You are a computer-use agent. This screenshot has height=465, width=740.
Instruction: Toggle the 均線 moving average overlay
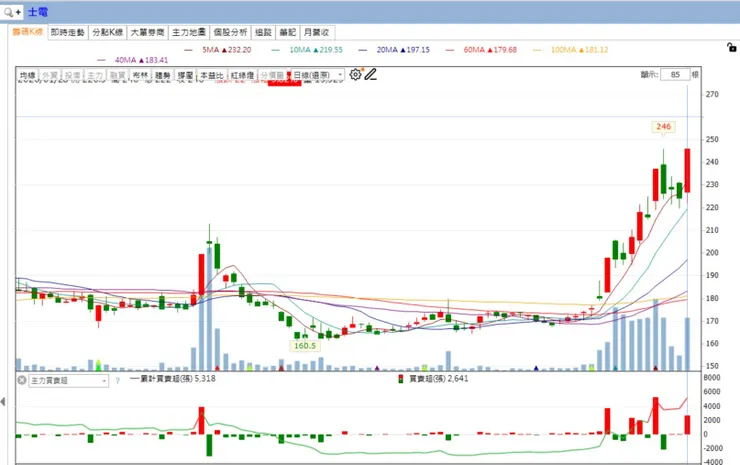click(27, 75)
